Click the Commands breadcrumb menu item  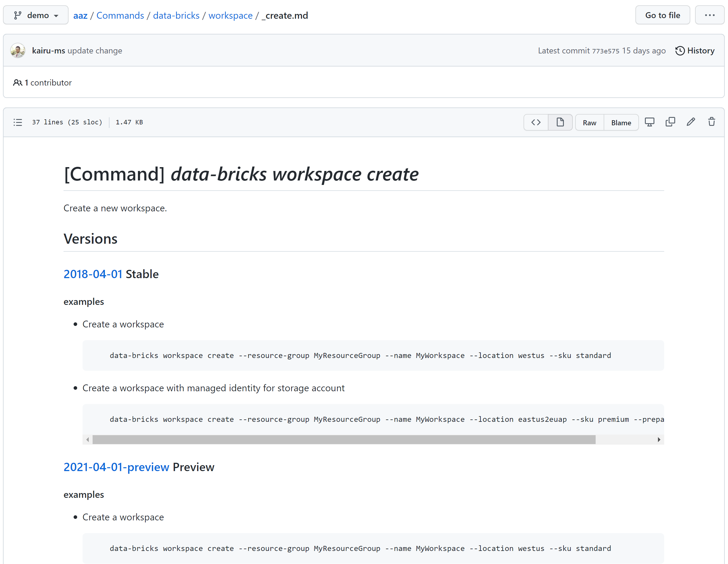pyautogui.click(x=121, y=15)
